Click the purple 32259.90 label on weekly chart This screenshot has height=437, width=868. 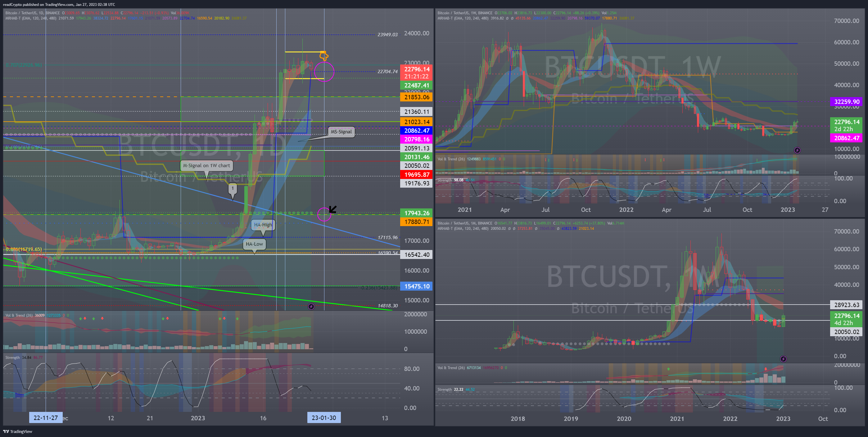(x=847, y=102)
